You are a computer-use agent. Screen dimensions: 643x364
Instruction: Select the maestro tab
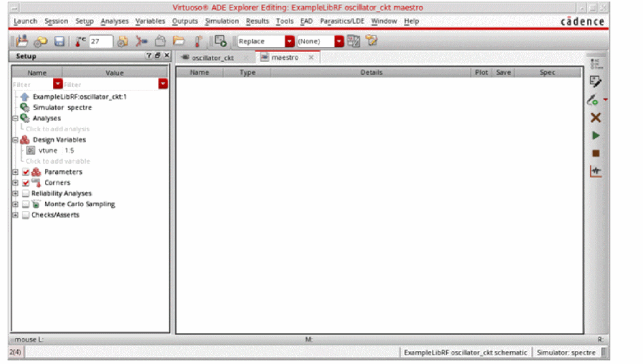(285, 57)
